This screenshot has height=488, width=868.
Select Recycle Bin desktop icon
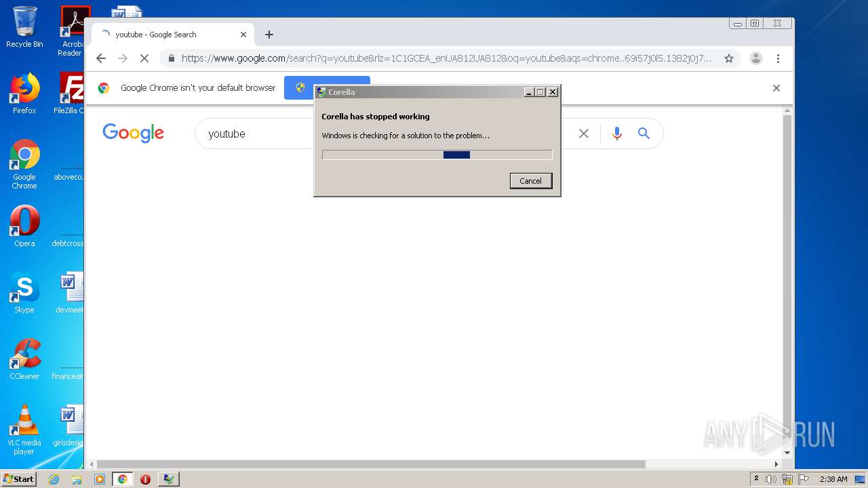24,27
